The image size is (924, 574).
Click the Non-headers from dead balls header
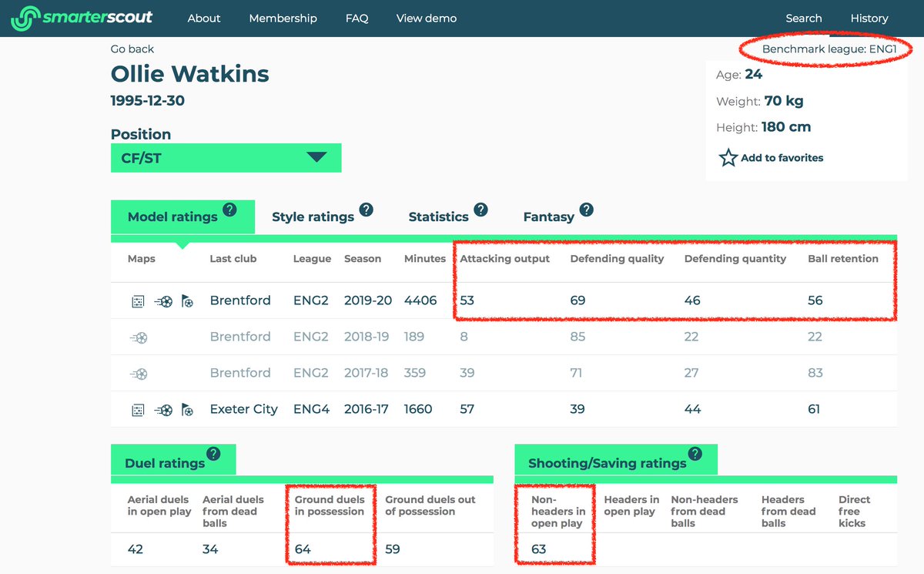[x=705, y=512]
